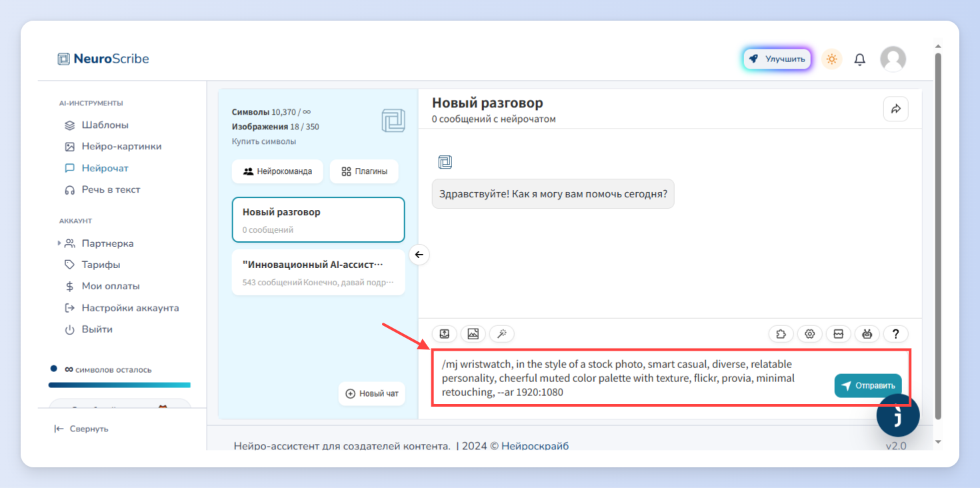Click the v2.0 version label
The image size is (980, 488).
[896, 446]
